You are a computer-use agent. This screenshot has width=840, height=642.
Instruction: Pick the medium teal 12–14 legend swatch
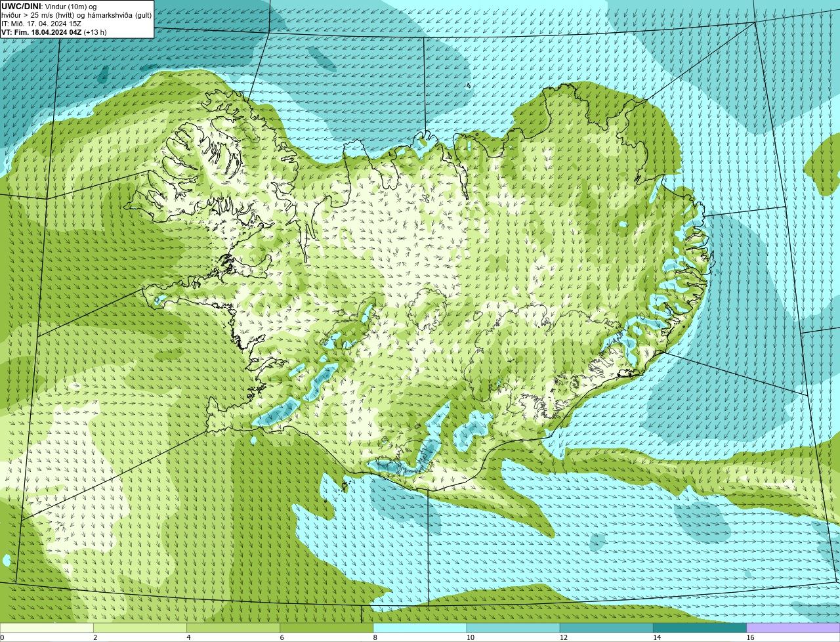click(x=606, y=628)
